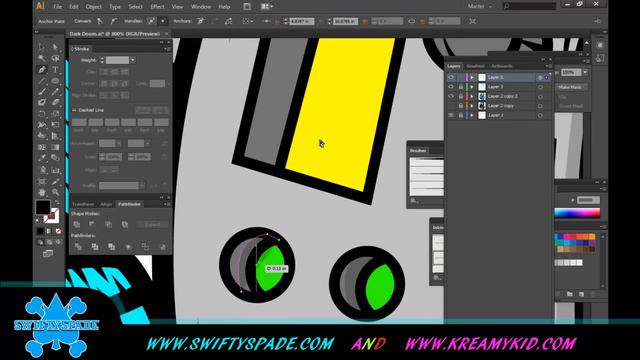Toggle lock on Layer 3
Screen dimensions: 640x360
(x=461, y=87)
